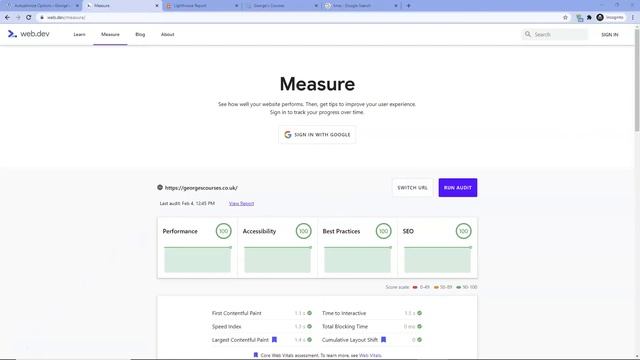The width and height of the screenshot is (640, 360).
Task: Click the Best Practices score circle
Action: (383, 231)
